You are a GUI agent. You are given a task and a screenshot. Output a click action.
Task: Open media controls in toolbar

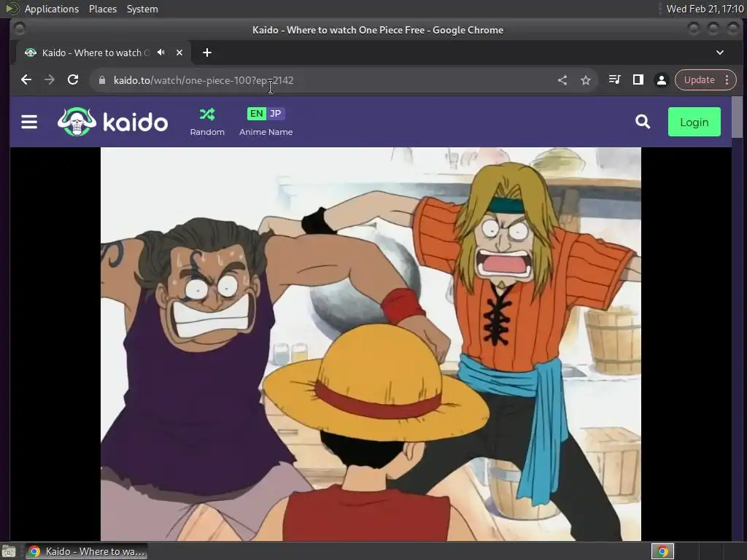(x=614, y=80)
